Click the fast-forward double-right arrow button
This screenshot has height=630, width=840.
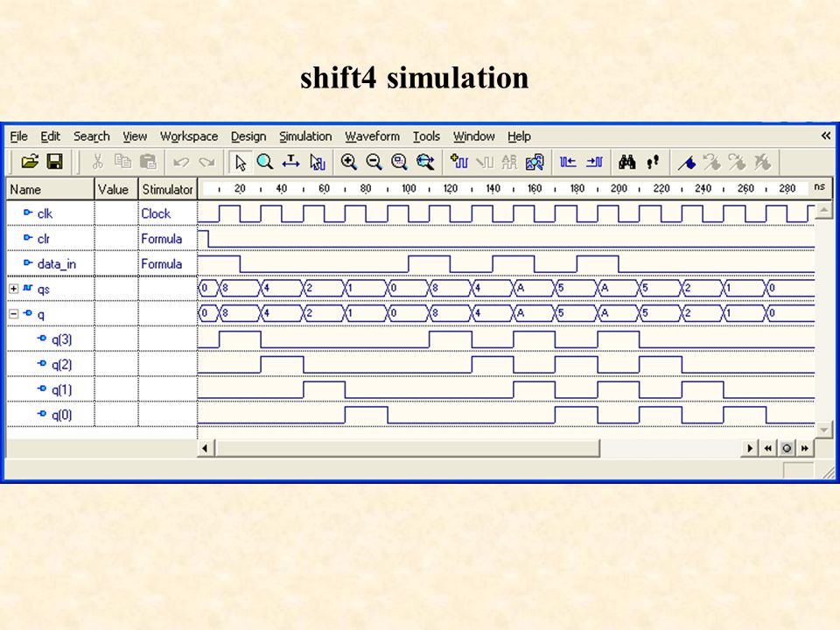(x=805, y=448)
